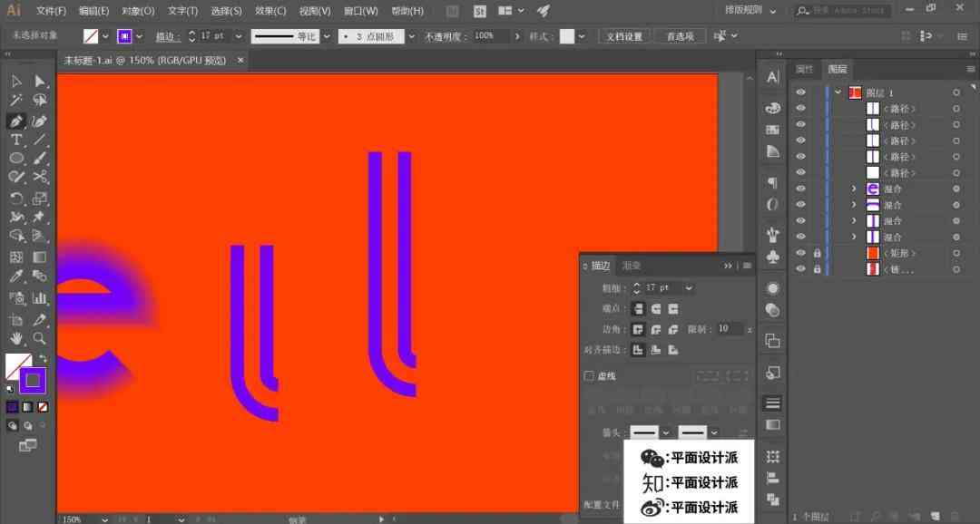The width and height of the screenshot is (980, 524).
Task: Select the Pen tool
Action: (16, 121)
